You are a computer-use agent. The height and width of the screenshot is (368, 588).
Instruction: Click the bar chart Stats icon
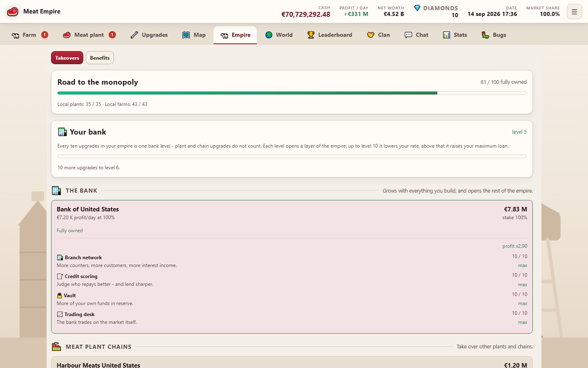coord(446,35)
